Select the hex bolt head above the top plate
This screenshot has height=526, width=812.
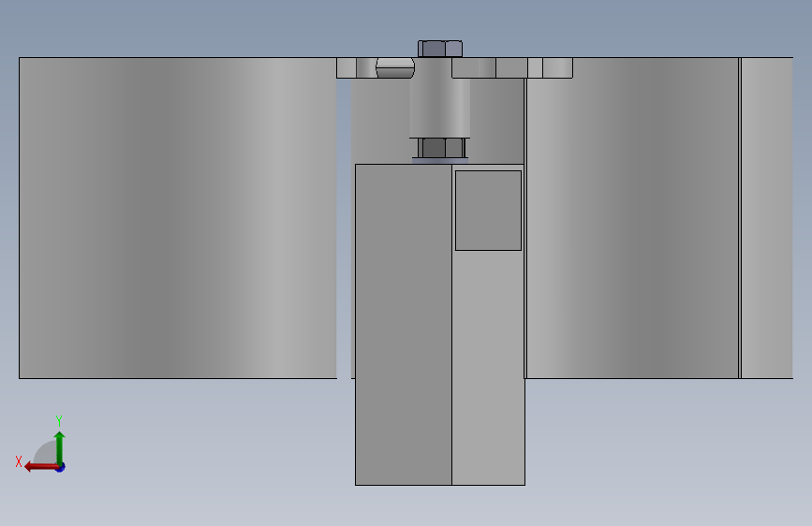coord(440,49)
